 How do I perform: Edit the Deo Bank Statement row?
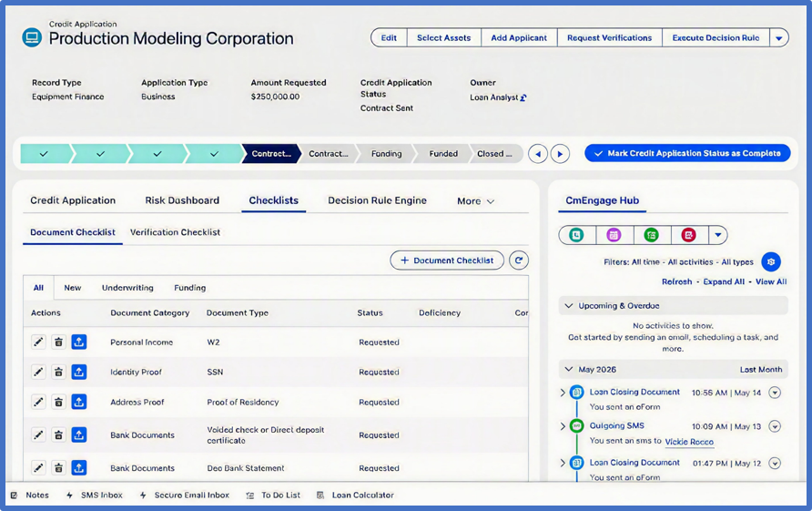pyautogui.click(x=38, y=468)
